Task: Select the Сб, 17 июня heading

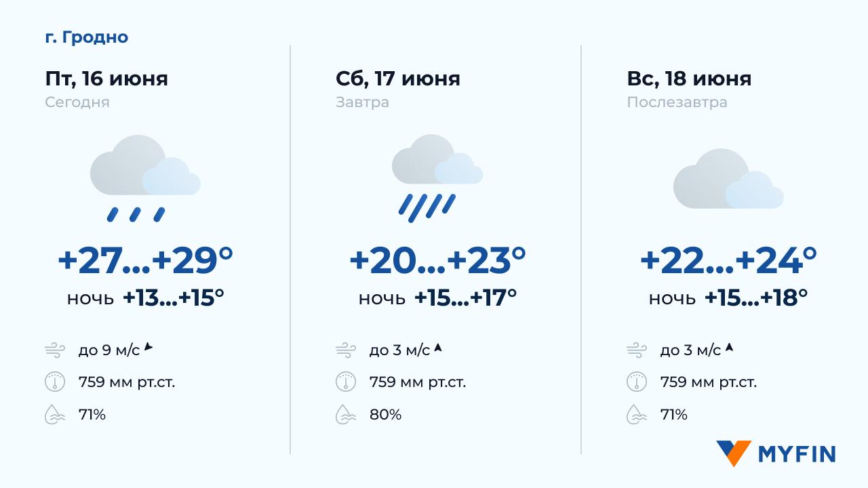Action: tap(398, 79)
